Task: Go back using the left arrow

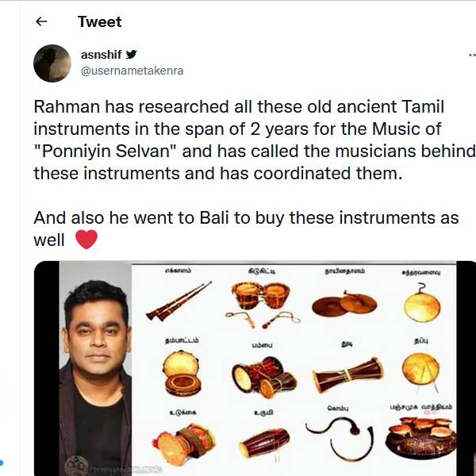Action: click(x=42, y=22)
